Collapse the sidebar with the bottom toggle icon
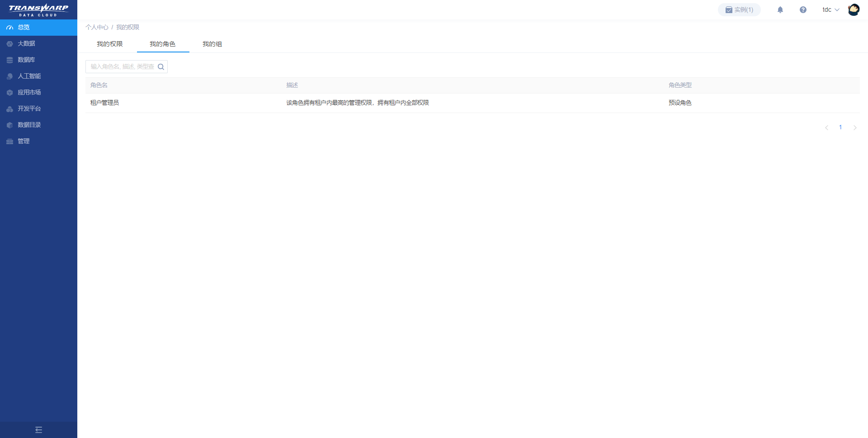This screenshot has width=868, height=438. 38,430
